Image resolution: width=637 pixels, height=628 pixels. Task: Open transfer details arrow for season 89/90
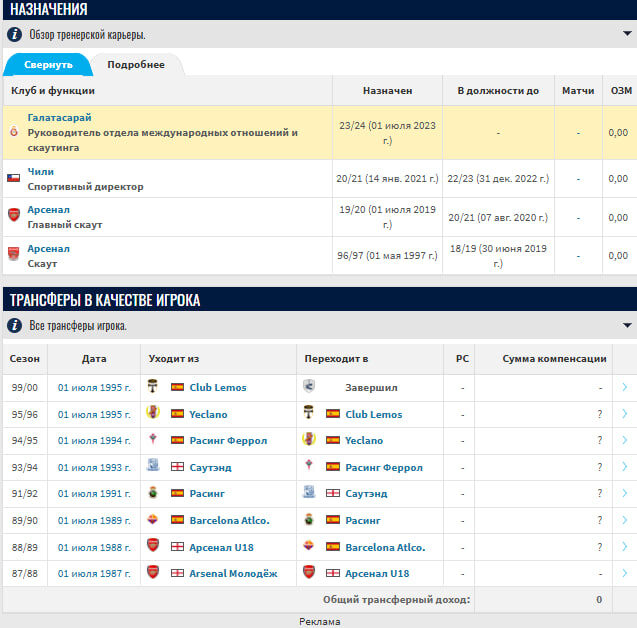625,520
